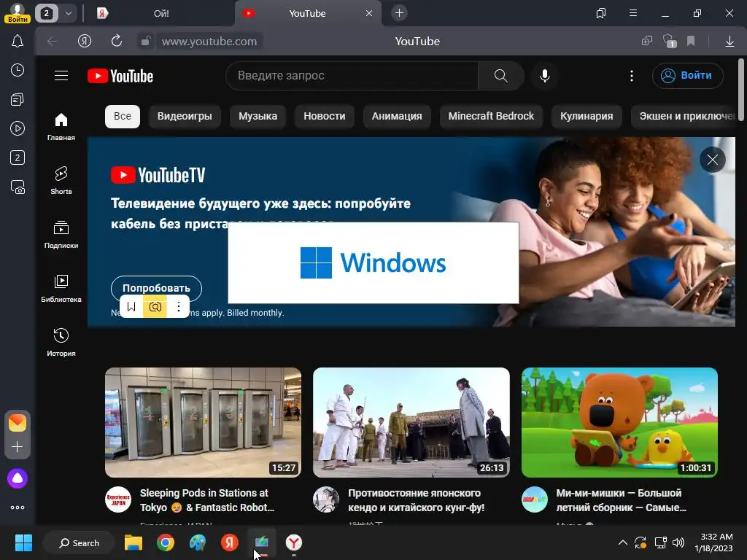Add a new app to the sidebar

tap(18, 447)
